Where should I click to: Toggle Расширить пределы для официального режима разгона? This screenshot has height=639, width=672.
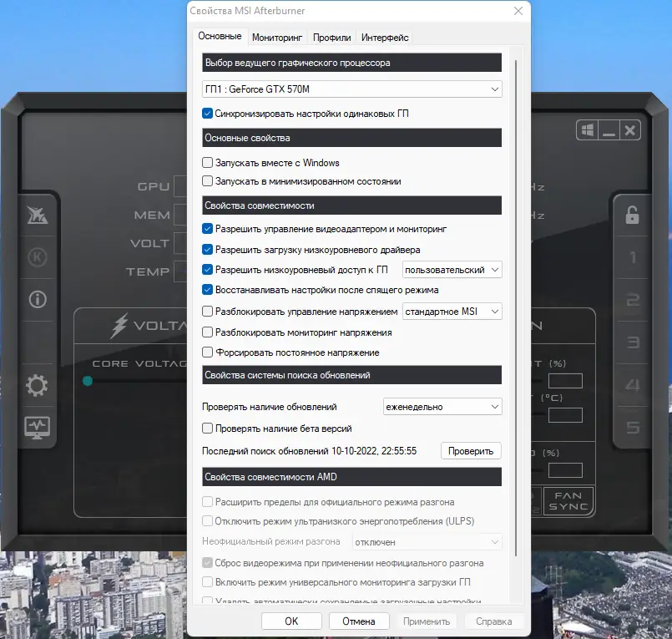(x=207, y=501)
